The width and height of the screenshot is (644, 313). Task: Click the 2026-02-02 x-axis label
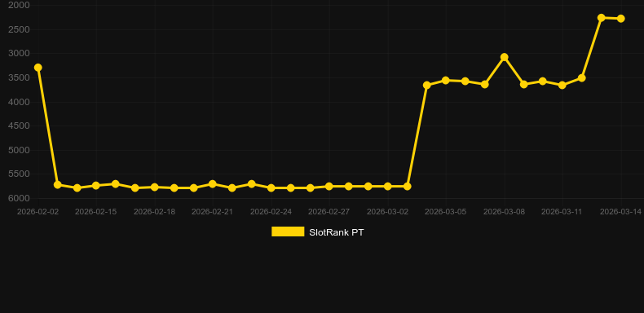coord(37,212)
